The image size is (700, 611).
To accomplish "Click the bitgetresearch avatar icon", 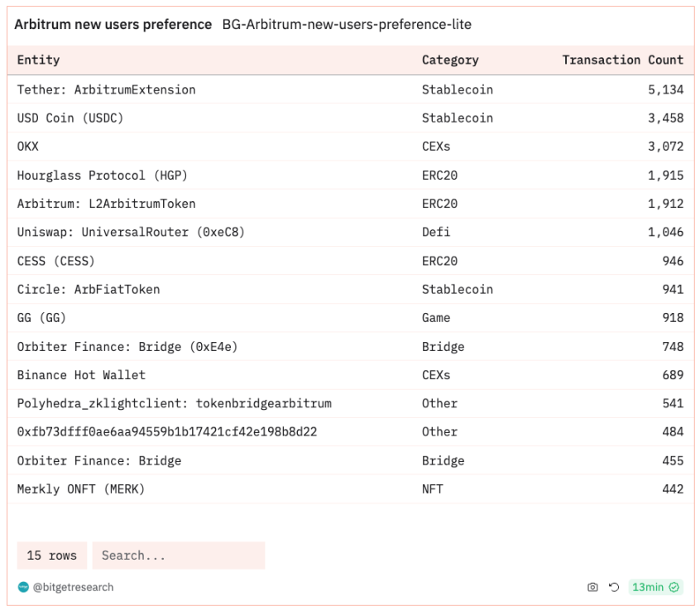I will coord(23,587).
